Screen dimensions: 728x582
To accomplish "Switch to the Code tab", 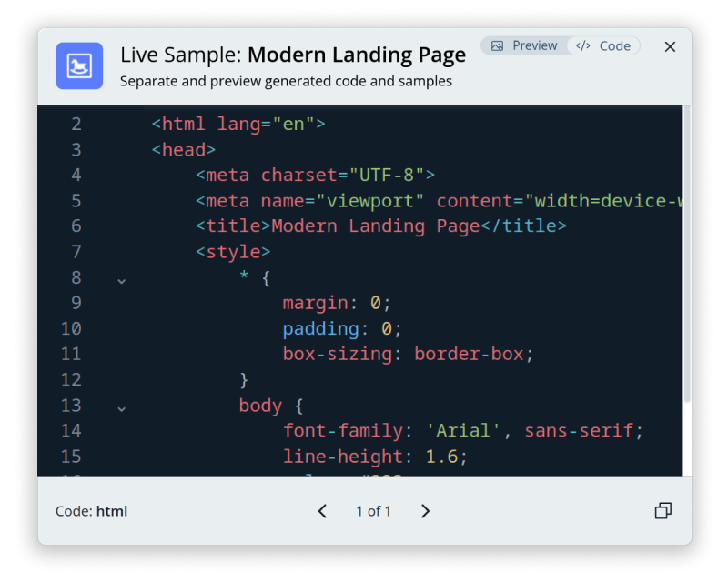I will point(605,45).
